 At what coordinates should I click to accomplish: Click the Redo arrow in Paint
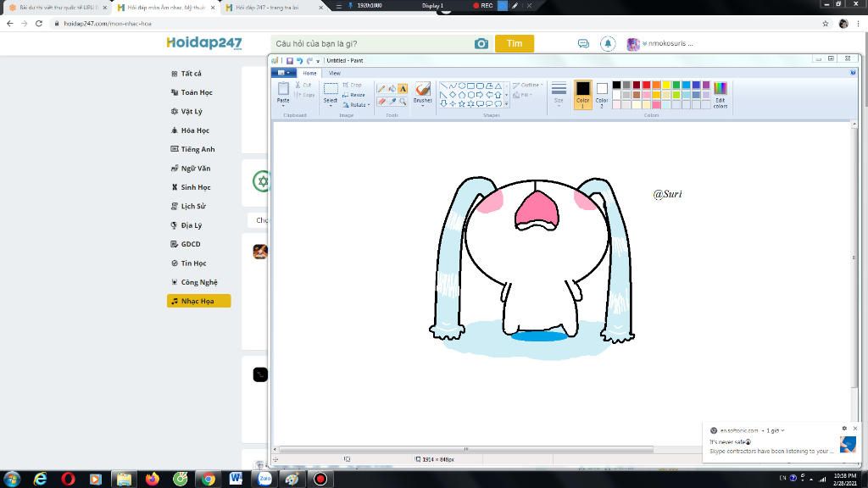click(x=309, y=60)
